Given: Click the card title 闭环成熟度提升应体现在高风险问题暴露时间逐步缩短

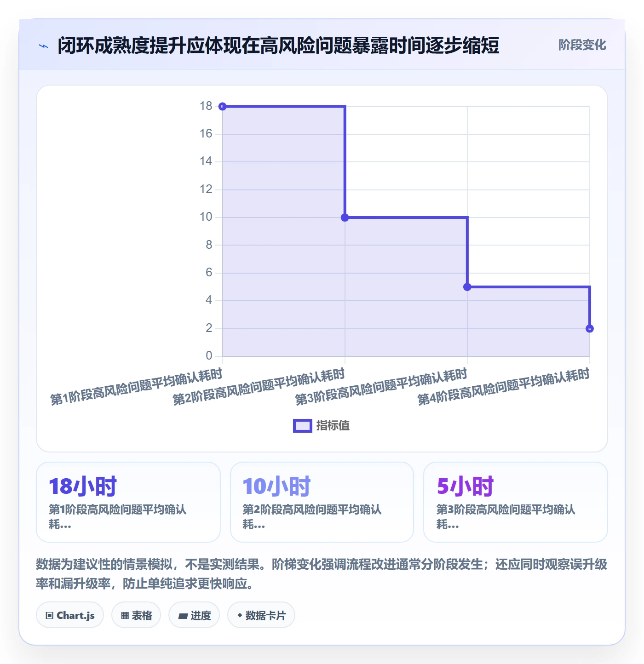Looking at the screenshot, I should pos(278,46).
